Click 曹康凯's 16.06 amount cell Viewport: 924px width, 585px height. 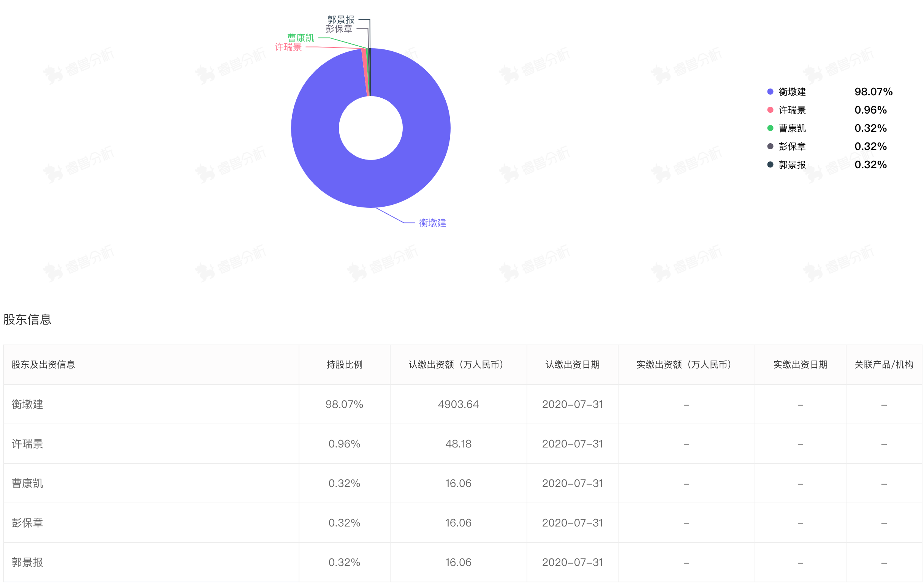pyautogui.click(x=458, y=483)
